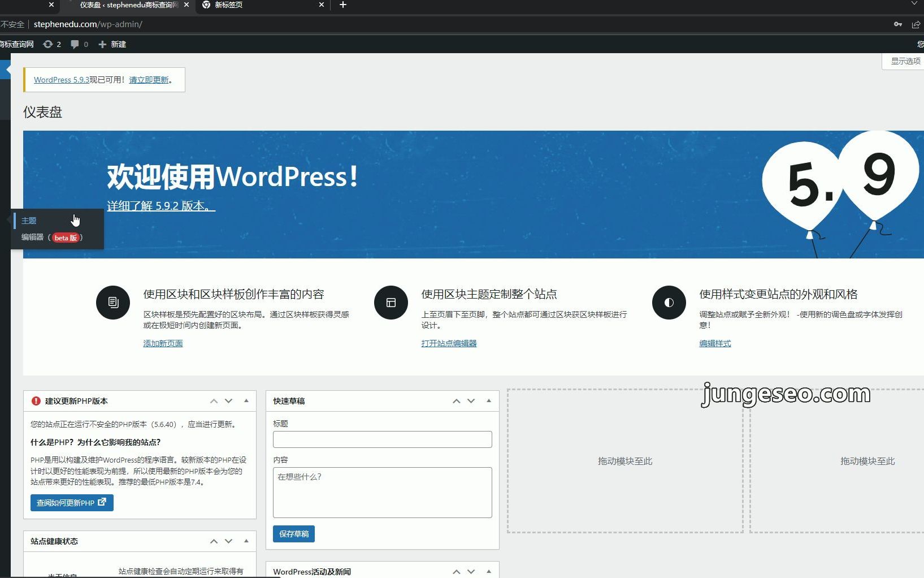Click the draft content textarea
The image size is (924, 578).
(x=383, y=493)
